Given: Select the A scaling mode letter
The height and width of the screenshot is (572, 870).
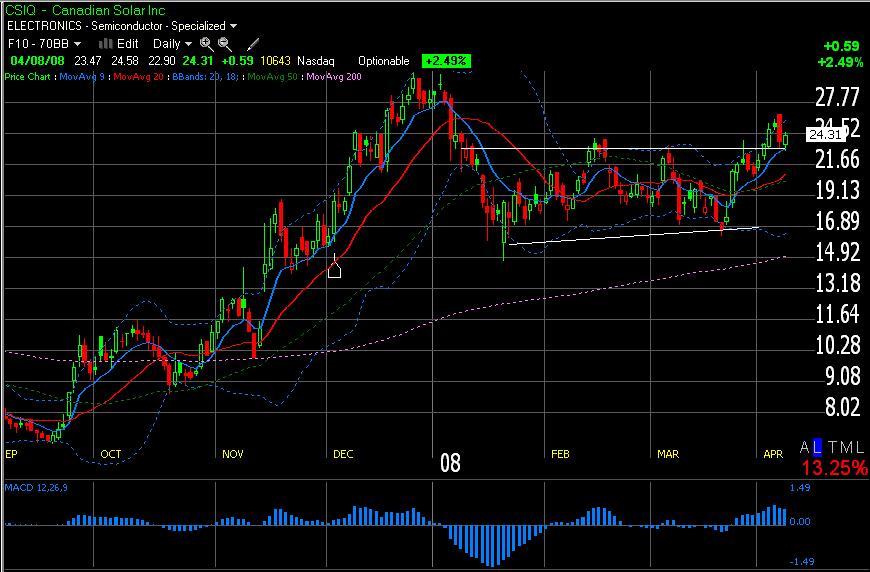Looking at the screenshot, I should pyautogui.click(x=805, y=447).
